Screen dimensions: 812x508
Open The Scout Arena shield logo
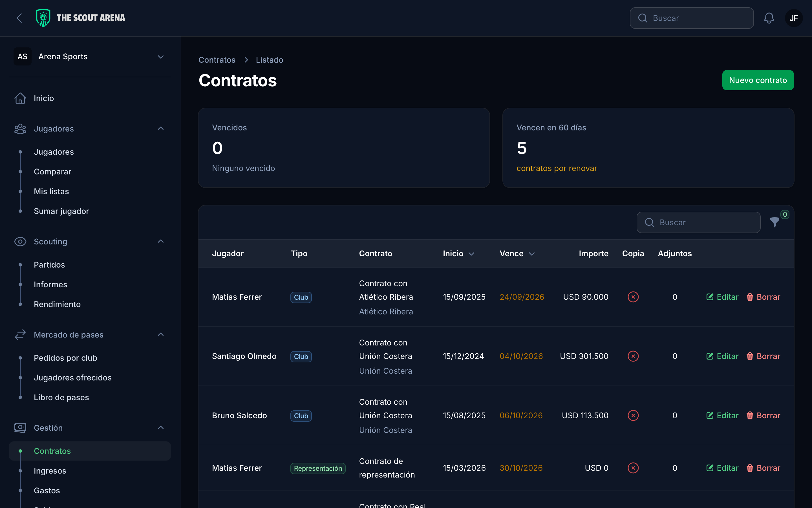click(x=43, y=18)
